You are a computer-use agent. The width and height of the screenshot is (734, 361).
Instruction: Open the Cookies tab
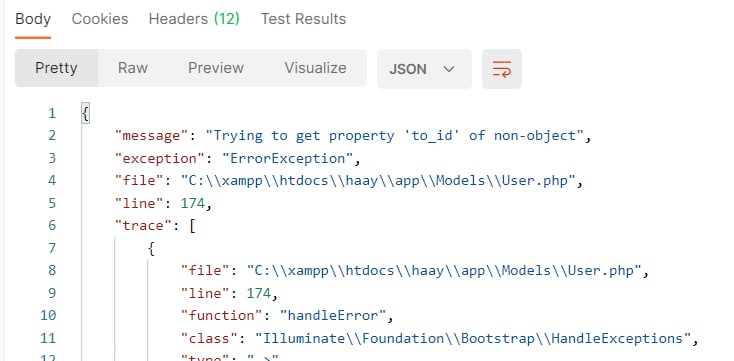coord(100,19)
